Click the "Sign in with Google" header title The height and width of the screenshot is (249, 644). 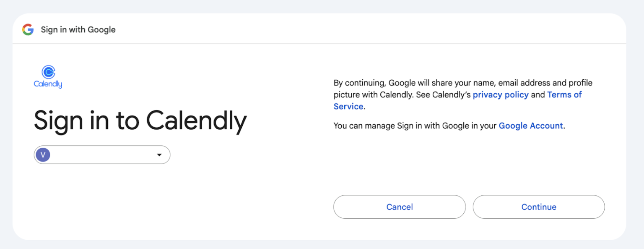point(78,30)
